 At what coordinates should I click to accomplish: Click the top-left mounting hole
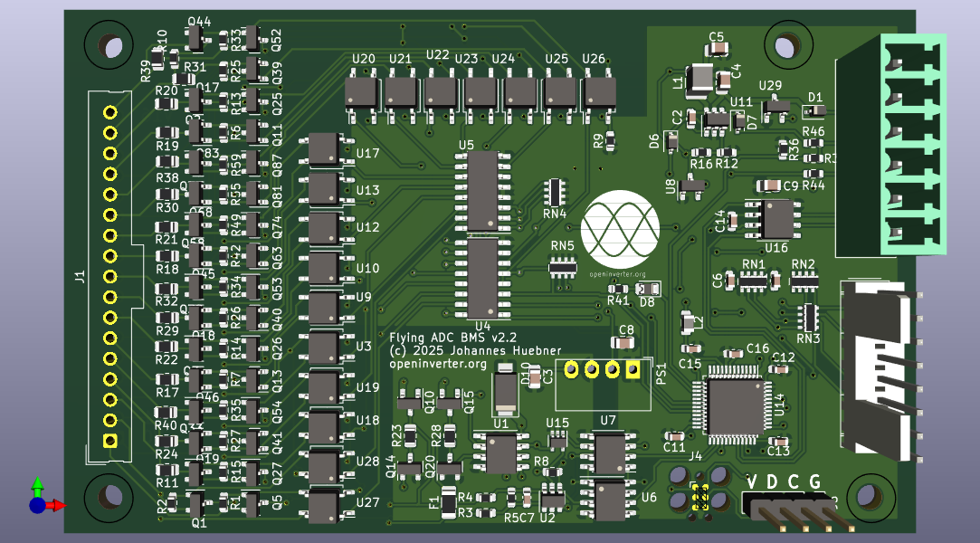point(110,46)
